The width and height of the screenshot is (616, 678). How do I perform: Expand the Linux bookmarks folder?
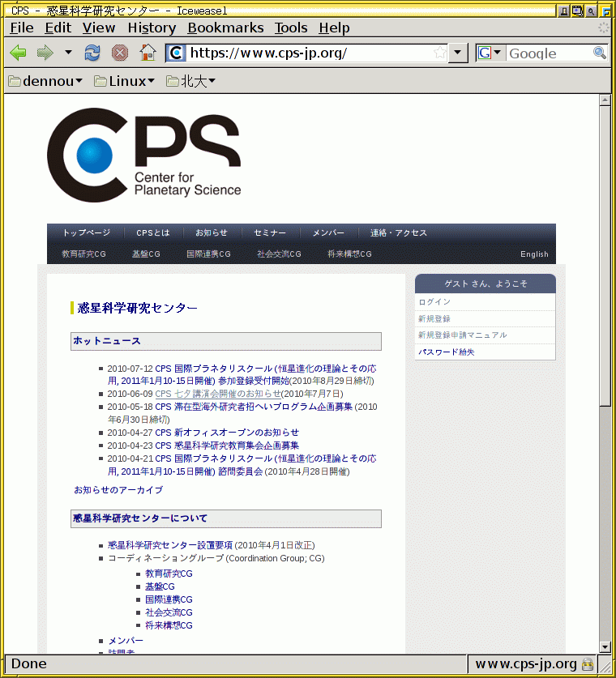pyautogui.click(x=125, y=81)
